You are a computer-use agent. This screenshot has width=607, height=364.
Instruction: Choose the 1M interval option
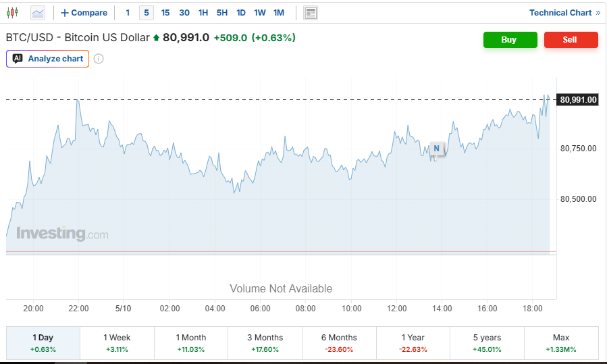279,13
